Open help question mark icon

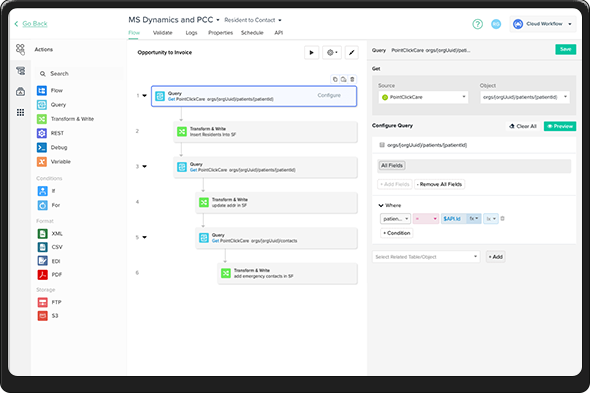click(477, 24)
